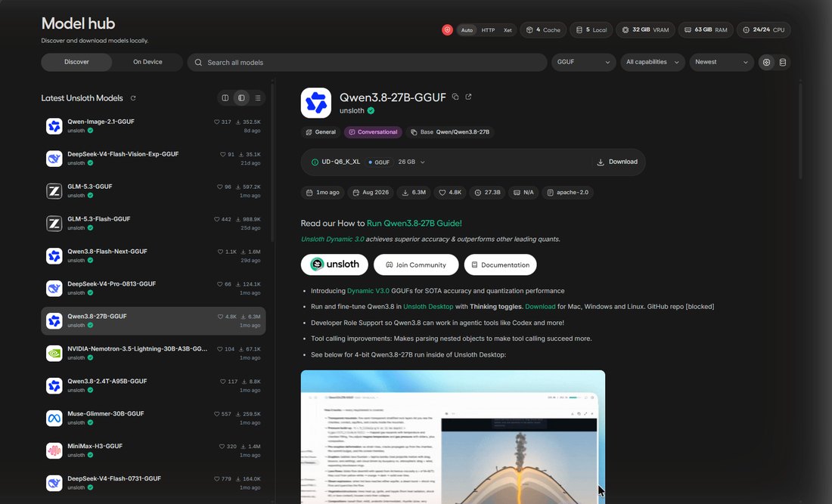
Task: Switch to the list-only layout view
Action: 258,98
